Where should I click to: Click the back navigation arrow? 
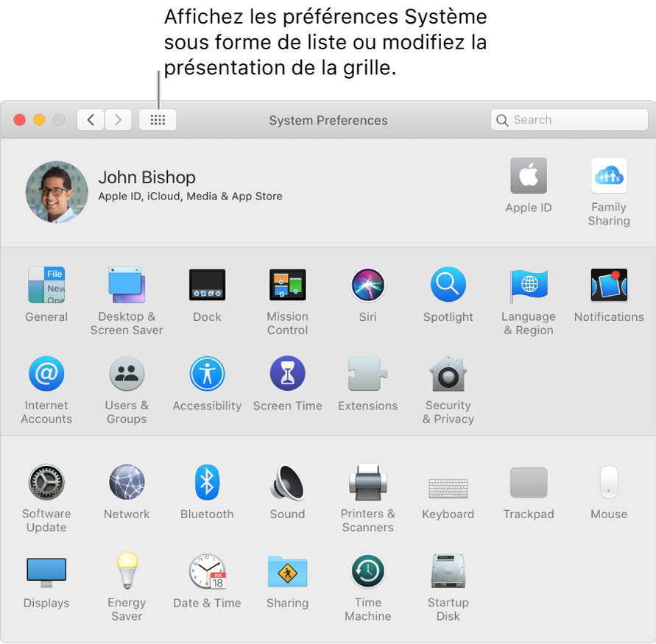coord(91,120)
